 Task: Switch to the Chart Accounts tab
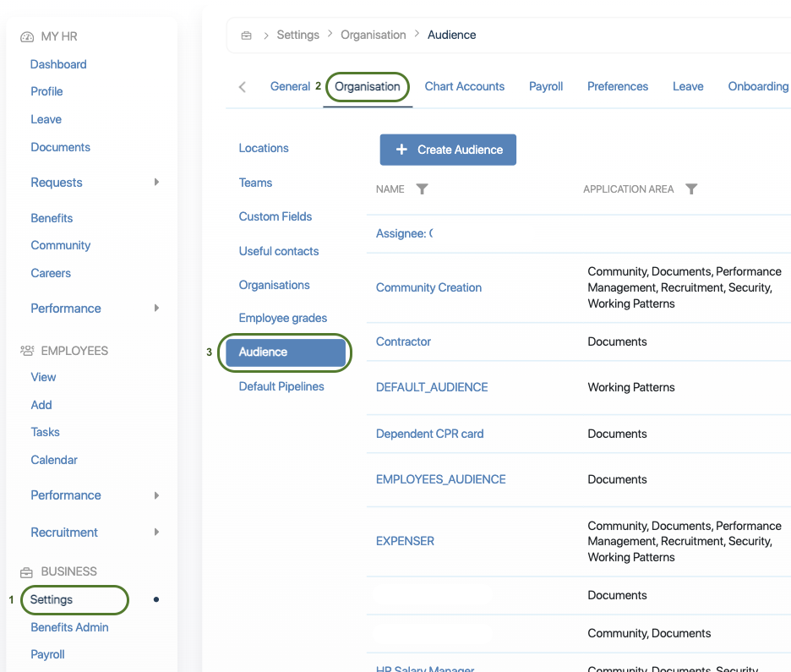click(x=464, y=86)
